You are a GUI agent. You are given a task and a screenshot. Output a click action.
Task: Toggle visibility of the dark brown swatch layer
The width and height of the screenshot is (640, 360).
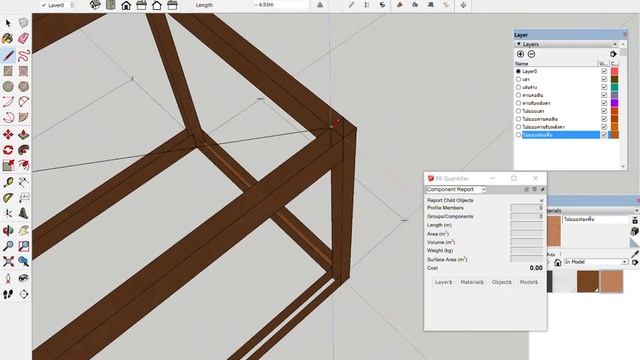click(x=604, y=79)
